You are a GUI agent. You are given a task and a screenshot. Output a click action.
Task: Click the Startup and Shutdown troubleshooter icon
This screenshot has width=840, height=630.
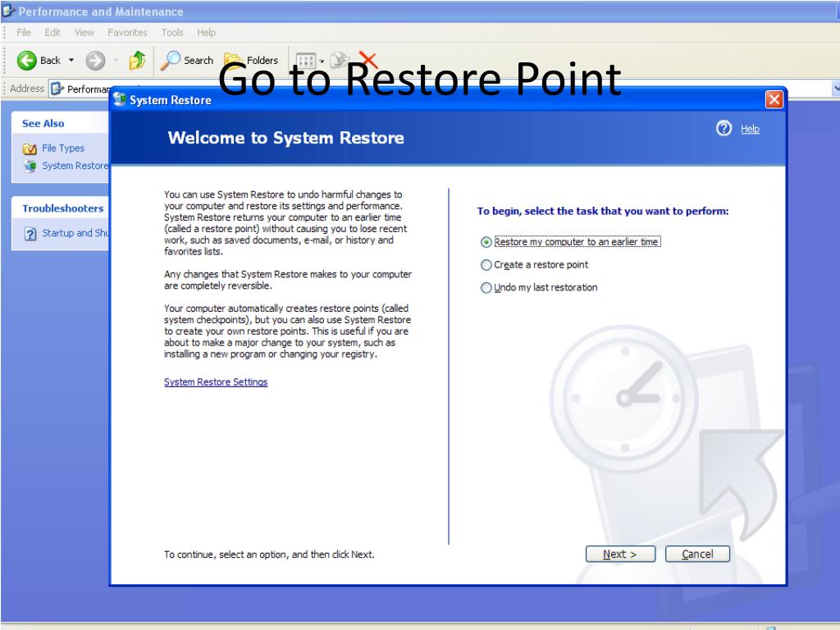30,234
